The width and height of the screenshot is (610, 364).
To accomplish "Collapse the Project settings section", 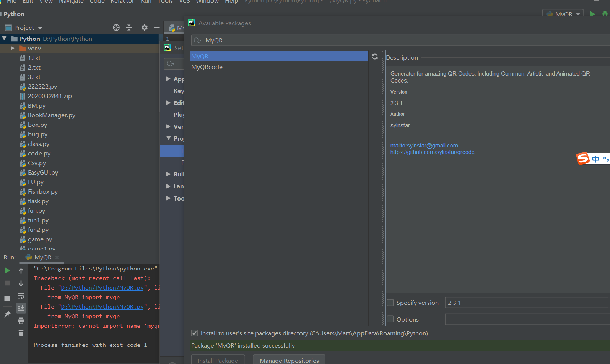I will (168, 138).
